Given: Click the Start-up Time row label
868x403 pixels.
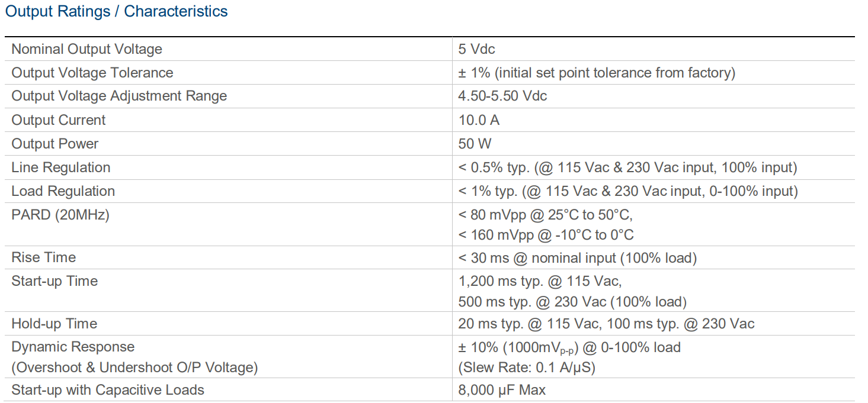Looking at the screenshot, I should click(55, 281).
